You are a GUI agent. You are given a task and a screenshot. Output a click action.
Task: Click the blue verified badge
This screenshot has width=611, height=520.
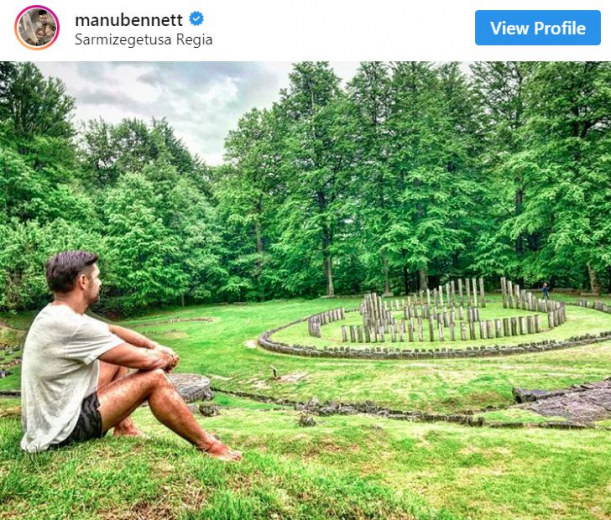point(196,19)
